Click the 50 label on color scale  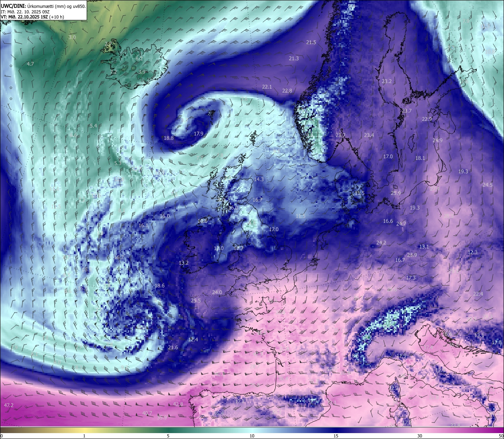tap(500, 436)
